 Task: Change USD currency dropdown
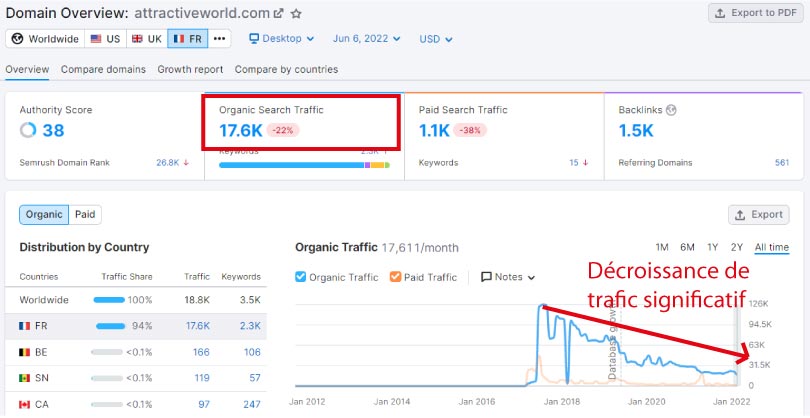(x=436, y=39)
